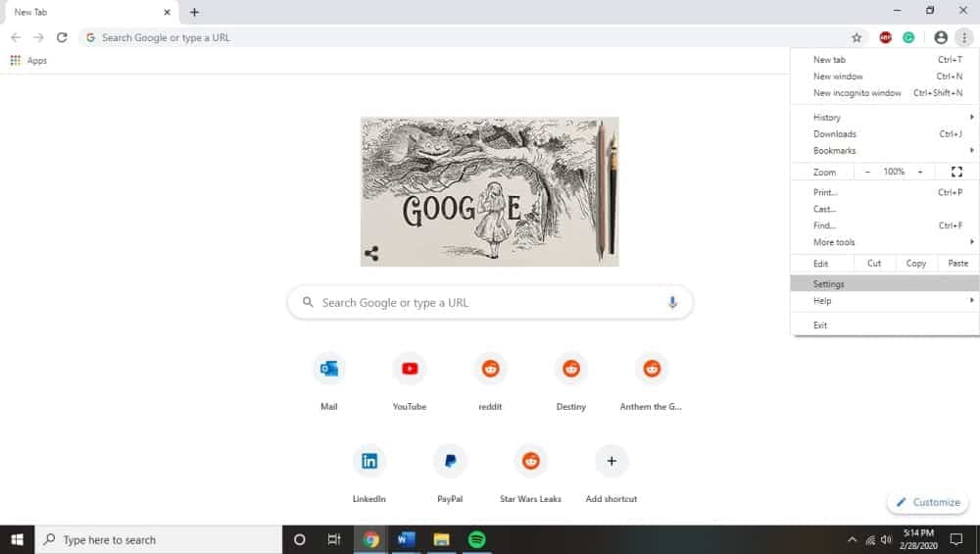Click the taskbar clock showing 5:14 PM

pos(918,539)
